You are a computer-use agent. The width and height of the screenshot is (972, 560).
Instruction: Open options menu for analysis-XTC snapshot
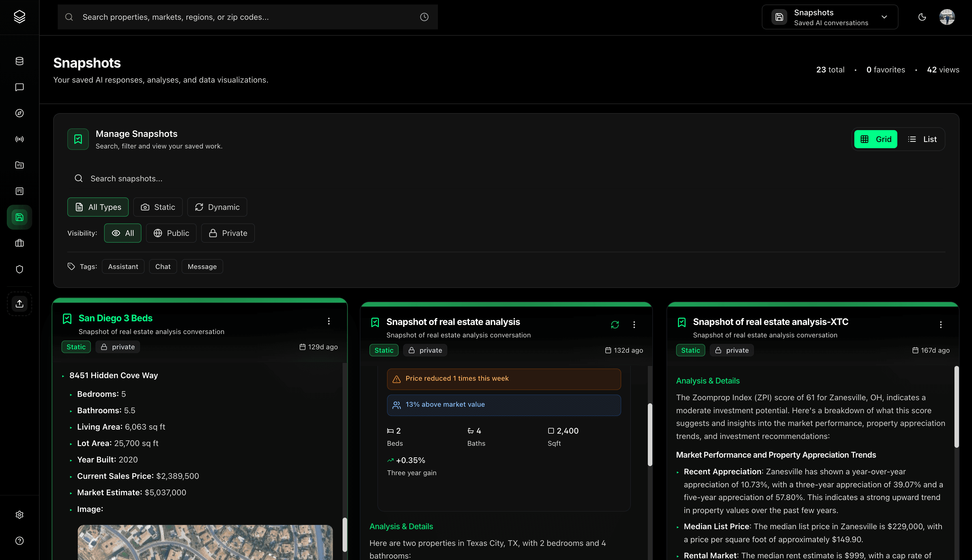(941, 325)
